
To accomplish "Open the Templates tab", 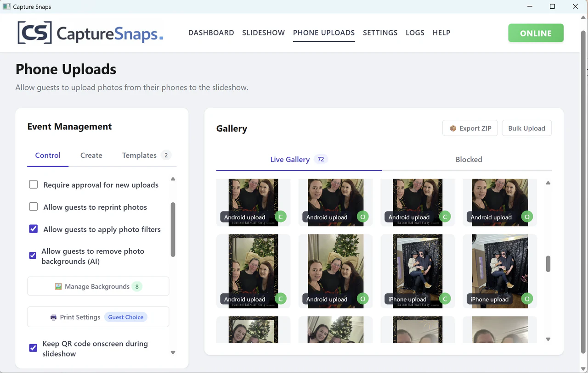I will point(147,155).
